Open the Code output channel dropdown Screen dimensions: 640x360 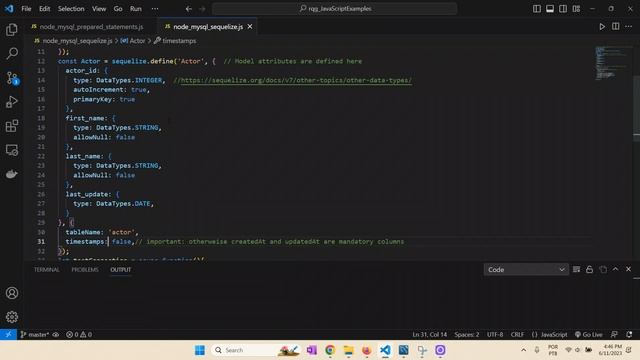click(526, 269)
